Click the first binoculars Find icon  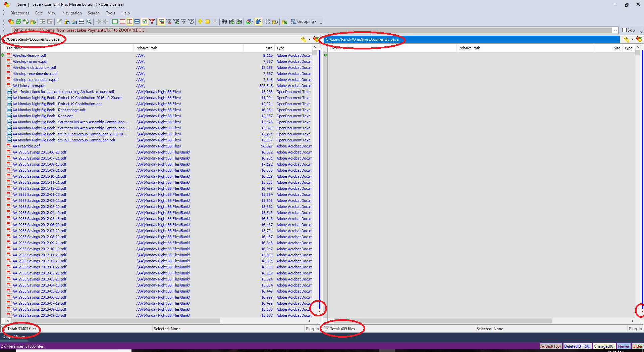pyautogui.click(x=224, y=21)
